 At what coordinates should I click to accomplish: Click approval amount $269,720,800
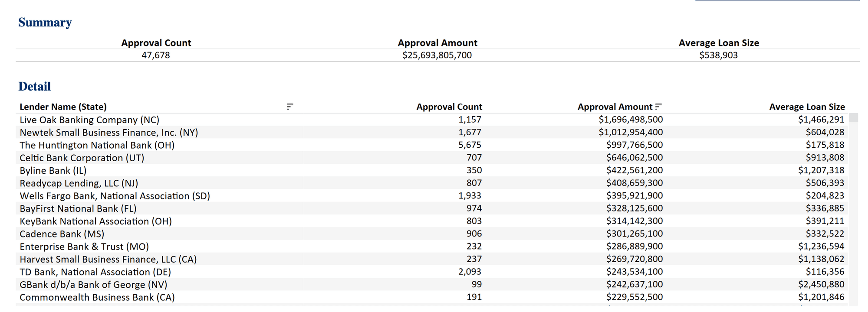click(635, 259)
